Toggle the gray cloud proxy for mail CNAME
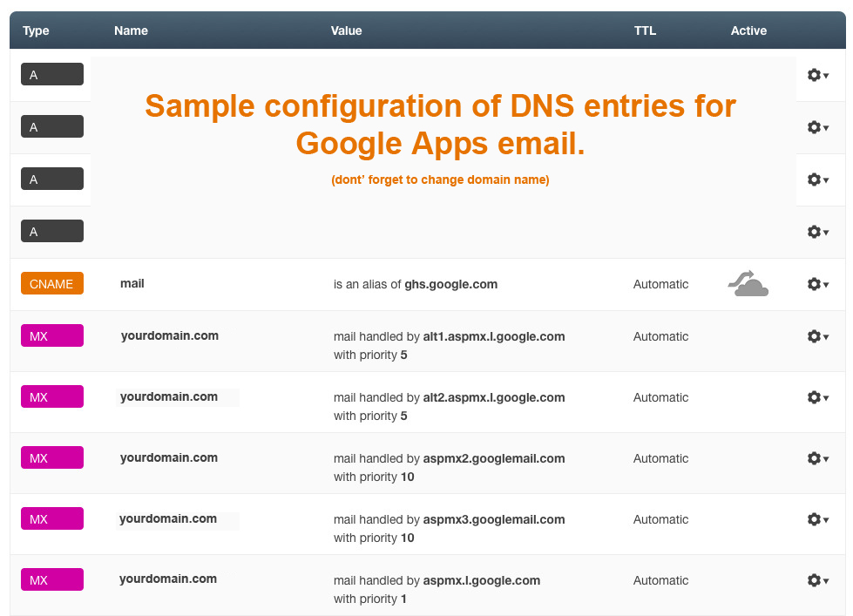 point(748,283)
